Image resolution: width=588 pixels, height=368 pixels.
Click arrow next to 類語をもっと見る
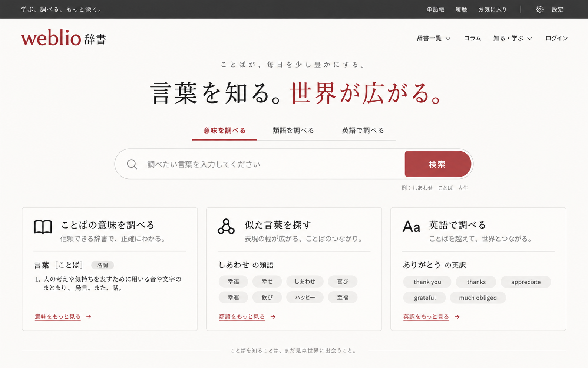click(x=273, y=317)
